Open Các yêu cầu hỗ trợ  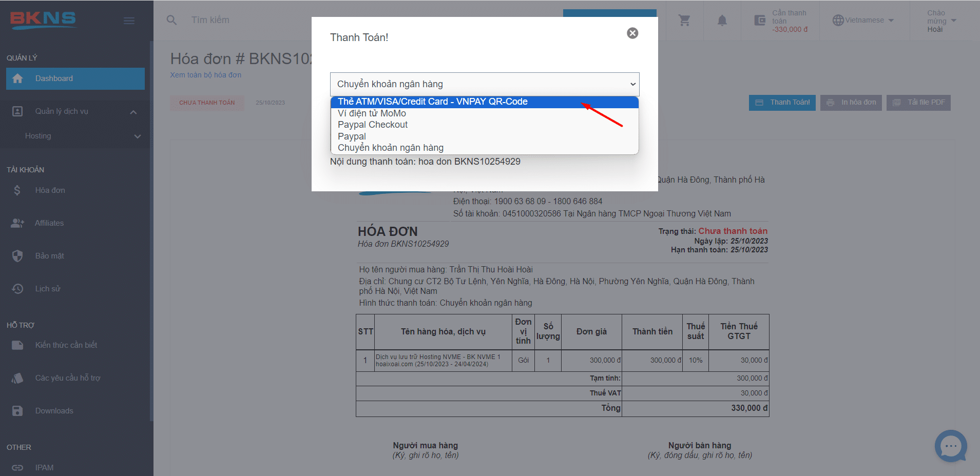click(68, 378)
